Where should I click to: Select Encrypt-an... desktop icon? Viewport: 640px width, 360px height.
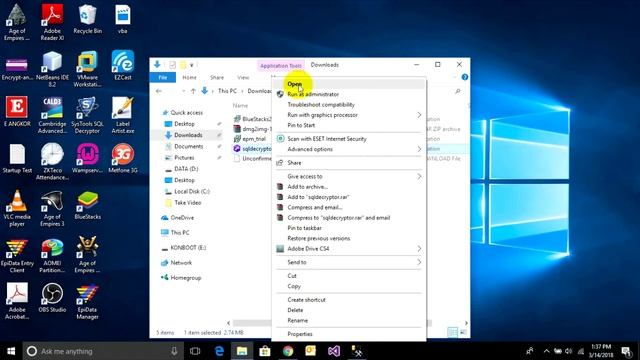[17, 69]
